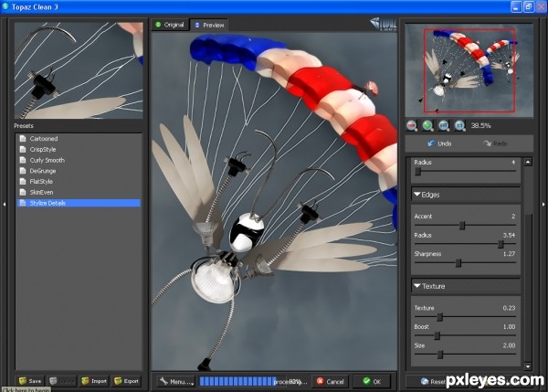Click the Import preset button
Image resolution: width=548 pixels, height=392 pixels.
(94, 381)
